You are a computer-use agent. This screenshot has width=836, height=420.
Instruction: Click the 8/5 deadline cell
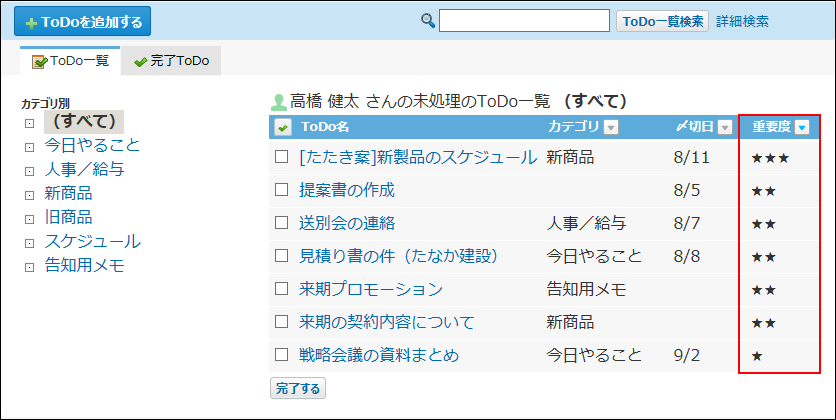687,190
